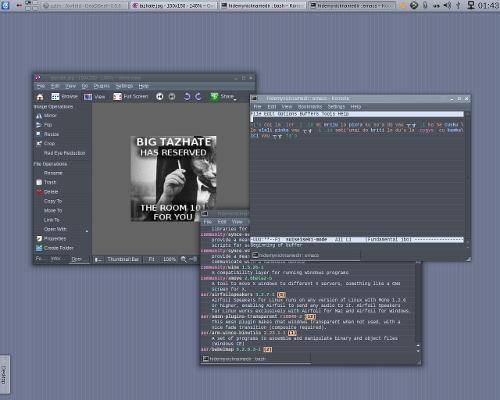
Task: Click Move To in File Operations
Action: coord(53,210)
